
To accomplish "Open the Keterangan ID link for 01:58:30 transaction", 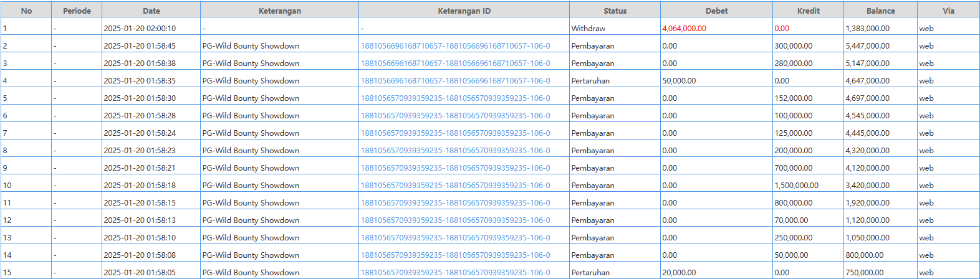I will [455, 98].
